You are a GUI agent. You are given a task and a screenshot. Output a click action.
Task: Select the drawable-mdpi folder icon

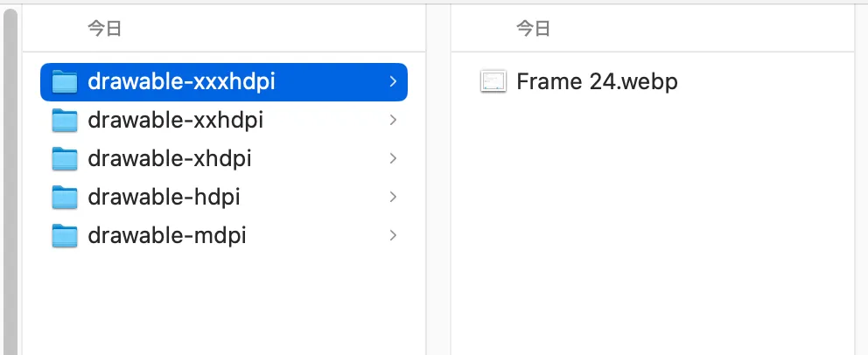tap(64, 235)
